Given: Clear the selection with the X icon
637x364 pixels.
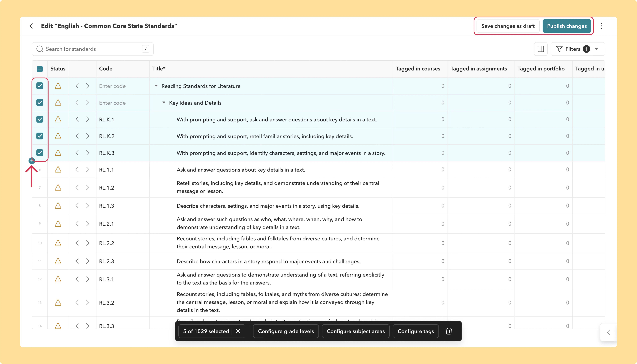Looking at the screenshot, I should [x=238, y=331].
